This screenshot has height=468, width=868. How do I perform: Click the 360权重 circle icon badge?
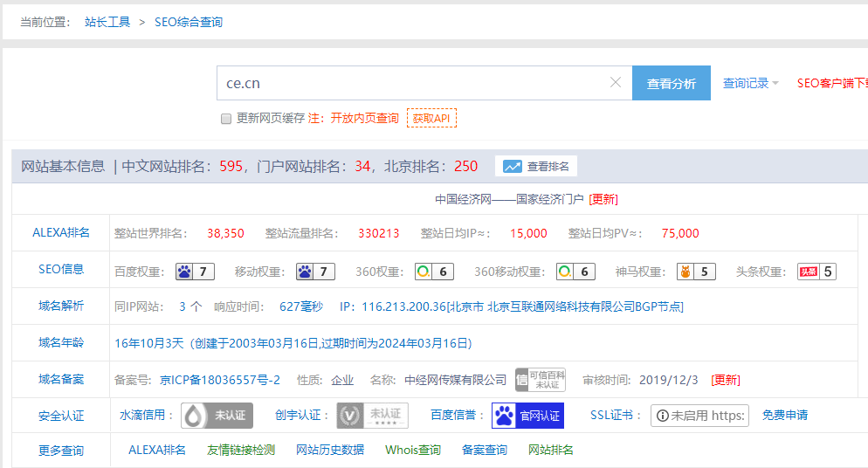coord(435,272)
